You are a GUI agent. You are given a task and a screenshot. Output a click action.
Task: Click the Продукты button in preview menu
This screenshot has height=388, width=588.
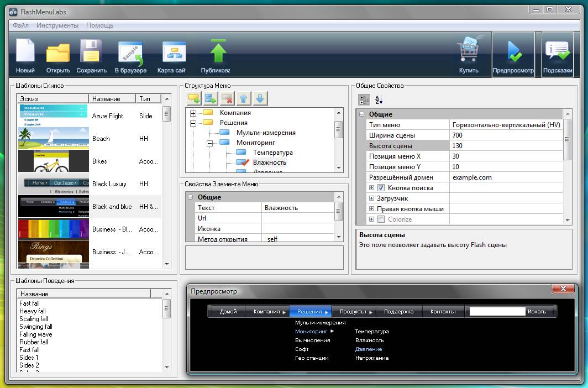coord(353,312)
